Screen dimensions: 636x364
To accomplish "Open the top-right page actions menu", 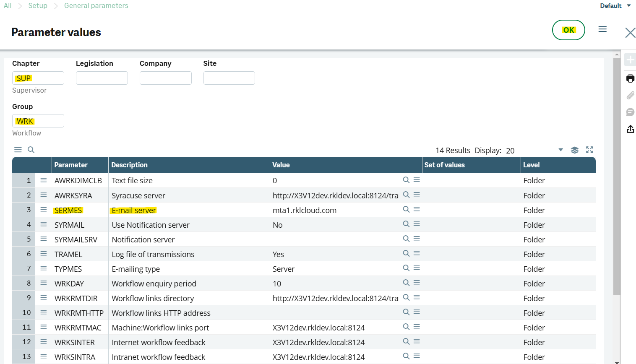I will point(603,29).
